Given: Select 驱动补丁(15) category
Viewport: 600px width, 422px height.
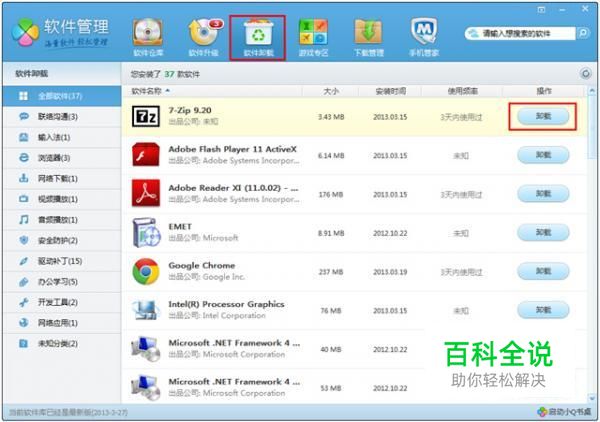Looking at the screenshot, I should [62, 261].
